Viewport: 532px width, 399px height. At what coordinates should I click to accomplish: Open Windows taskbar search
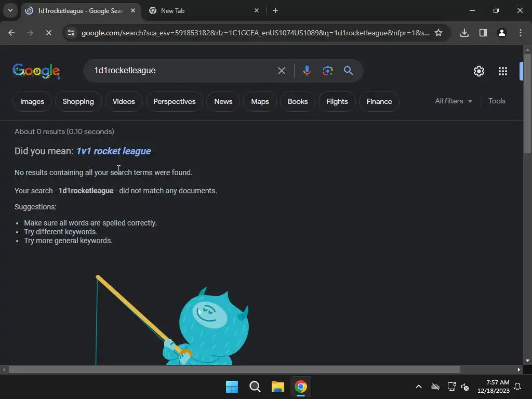[x=255, y=387]
